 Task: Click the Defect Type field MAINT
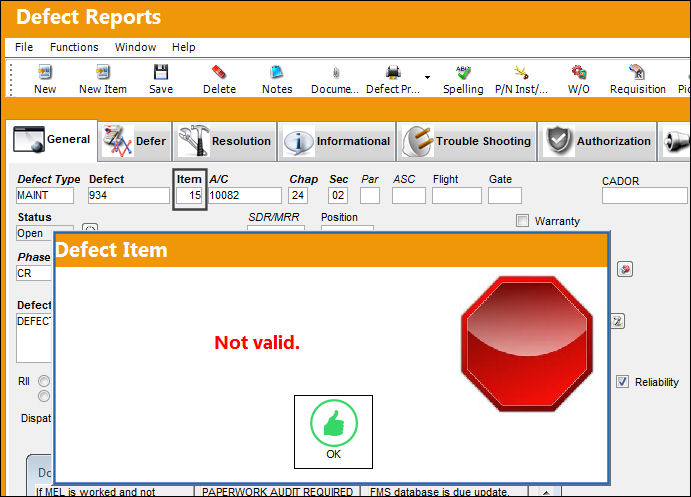coord(45,196)
